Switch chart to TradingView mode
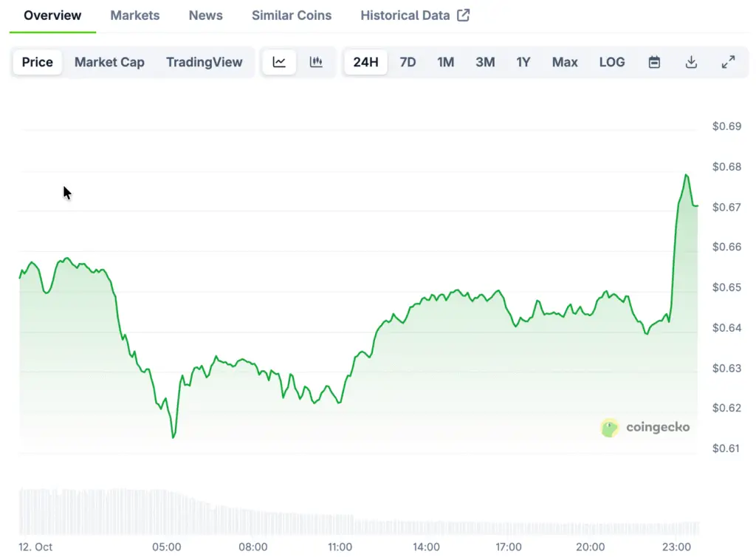The width and height of the screenshot is (756, 557). coord(204,62)
